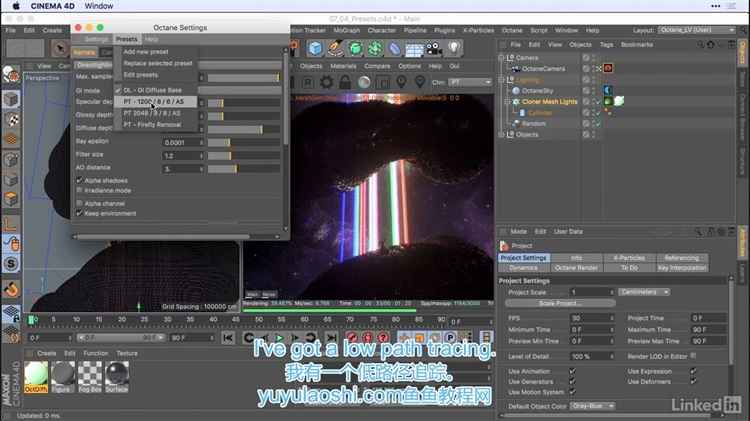Image resolution: width=750 pixels, height=421 pixels.
Task: Toggle Alpha shadows checkbox
Action: point(79,180)
